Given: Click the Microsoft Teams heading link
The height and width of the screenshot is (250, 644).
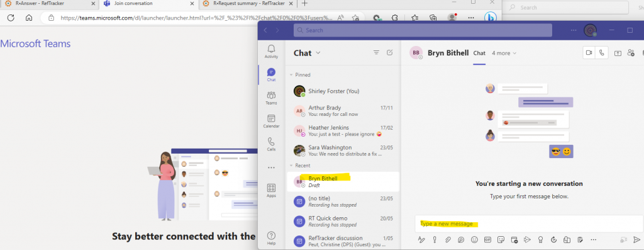Looking at the screenshot, I should pos(35,43).
